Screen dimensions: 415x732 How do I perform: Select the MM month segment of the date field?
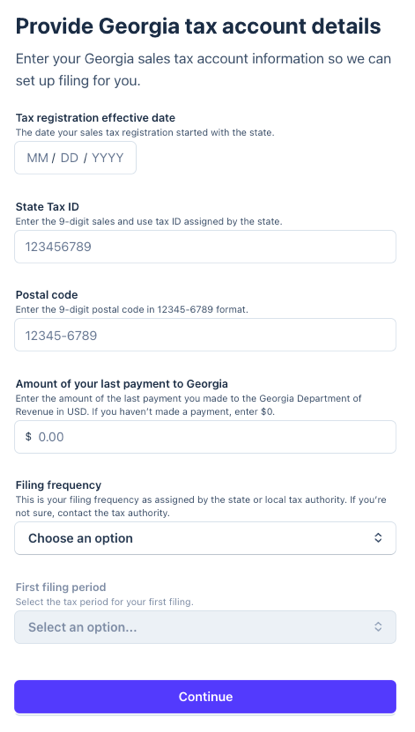click(37, 158)
